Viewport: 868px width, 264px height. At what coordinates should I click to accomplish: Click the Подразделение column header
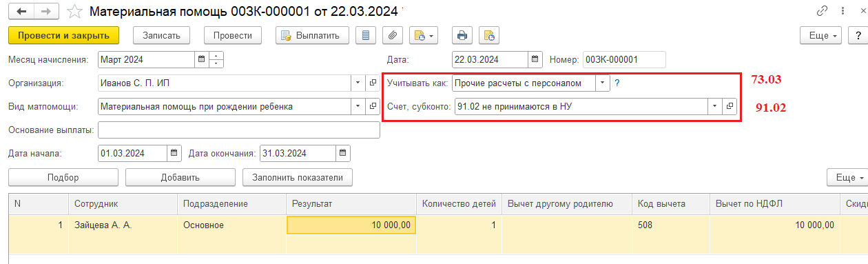point(231,204)
